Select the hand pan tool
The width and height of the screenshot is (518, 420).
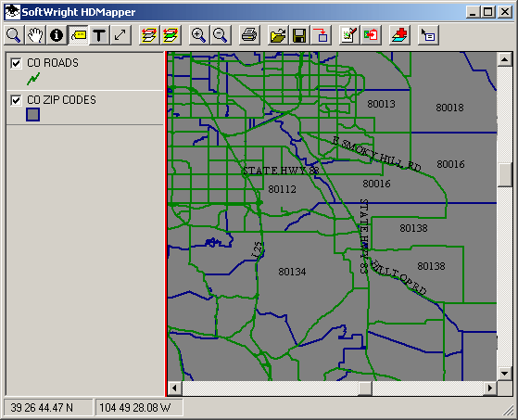pos(35,35)
